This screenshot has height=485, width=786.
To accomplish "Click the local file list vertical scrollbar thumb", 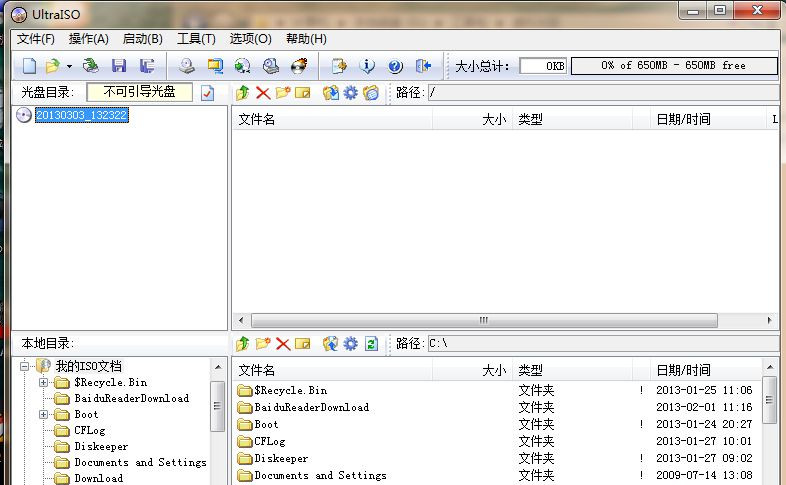I will click(x=769, y=401).
